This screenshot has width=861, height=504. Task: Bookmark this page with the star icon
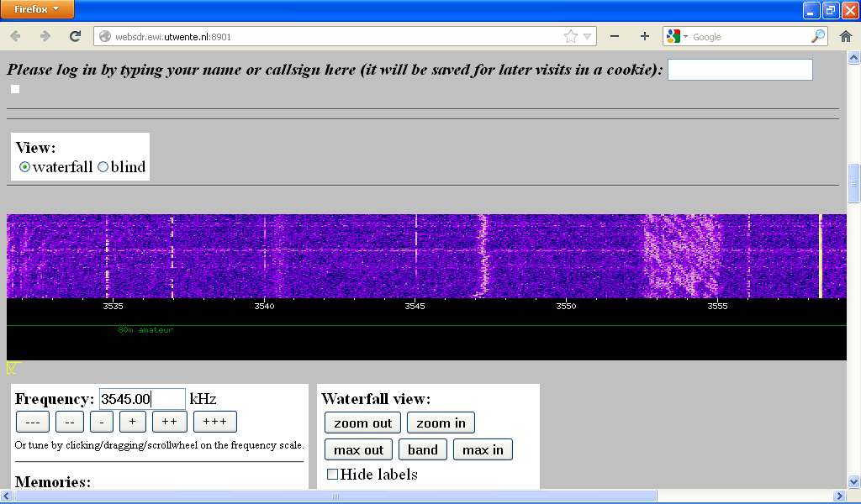(x=571, y=36)
